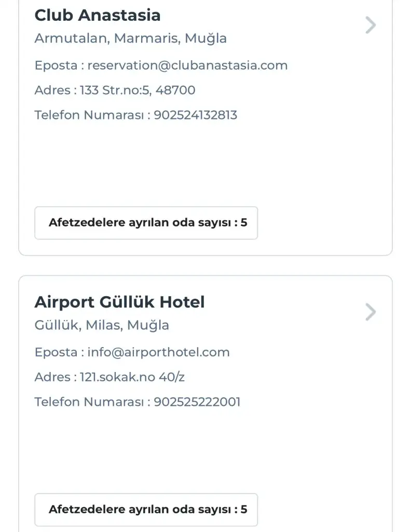This screenshot has height=532, width=411.
Task: Select the Airport Güllük Hotel heading
Action: (x=119, y=302)
